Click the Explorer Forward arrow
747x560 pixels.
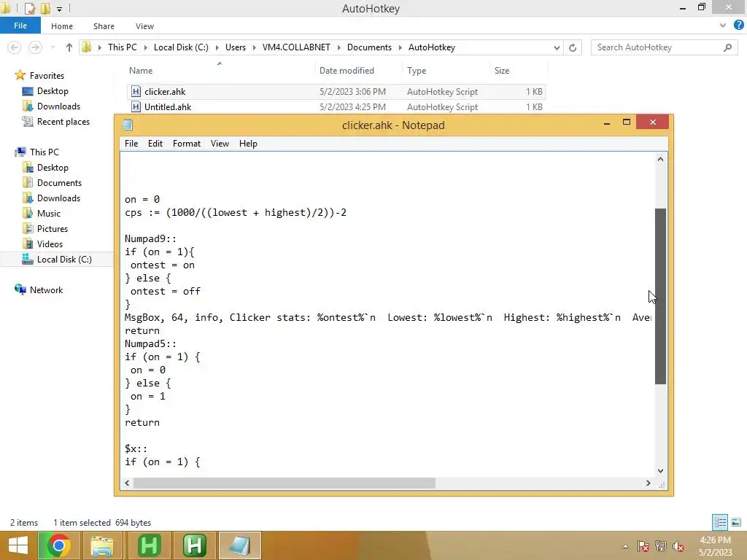coord(35,47)
